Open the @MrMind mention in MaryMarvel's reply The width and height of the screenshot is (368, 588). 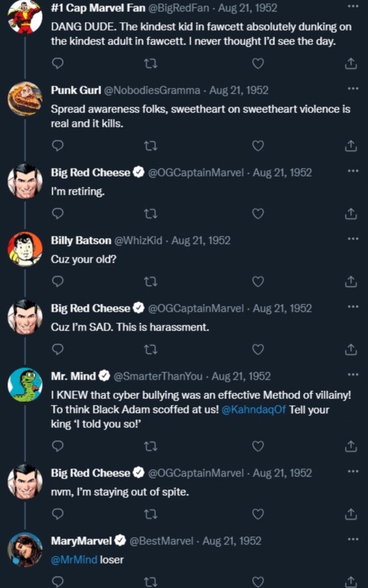(73, 559)
